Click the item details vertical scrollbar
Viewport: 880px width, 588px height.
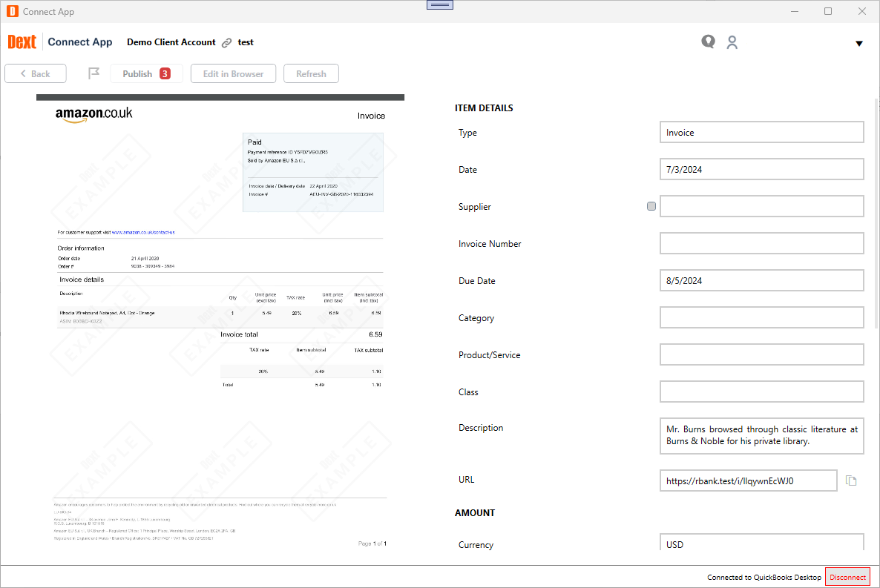click(x=876, y=214)
